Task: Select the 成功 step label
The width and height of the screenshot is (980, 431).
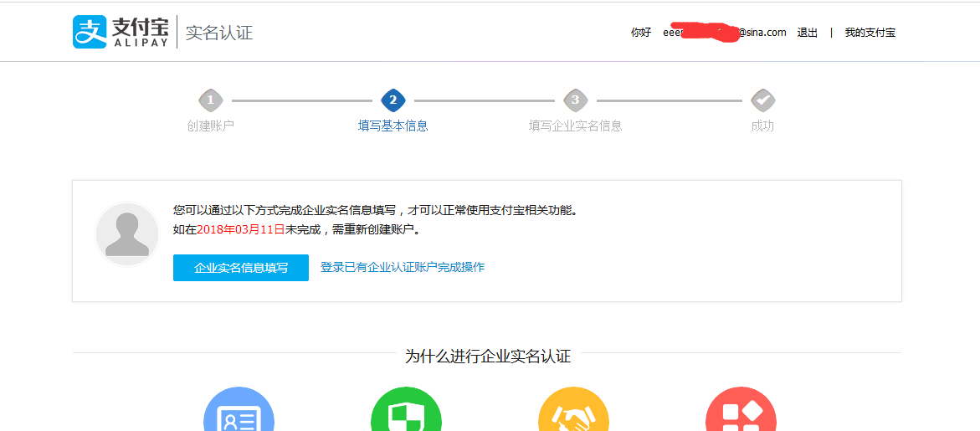Action: (x=762, y=126)
